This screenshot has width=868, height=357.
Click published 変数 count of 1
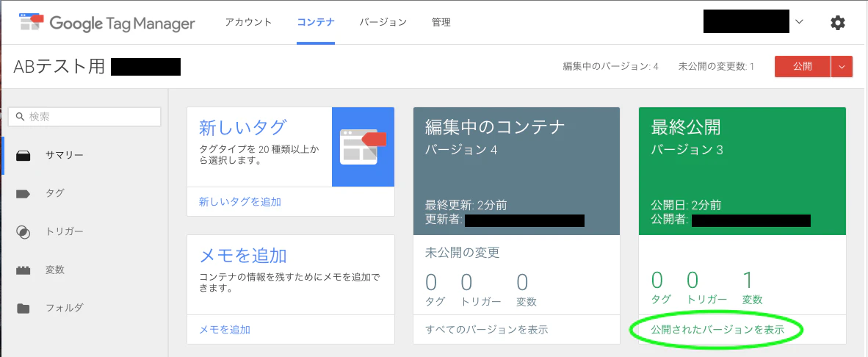click(x=748, y=281)
